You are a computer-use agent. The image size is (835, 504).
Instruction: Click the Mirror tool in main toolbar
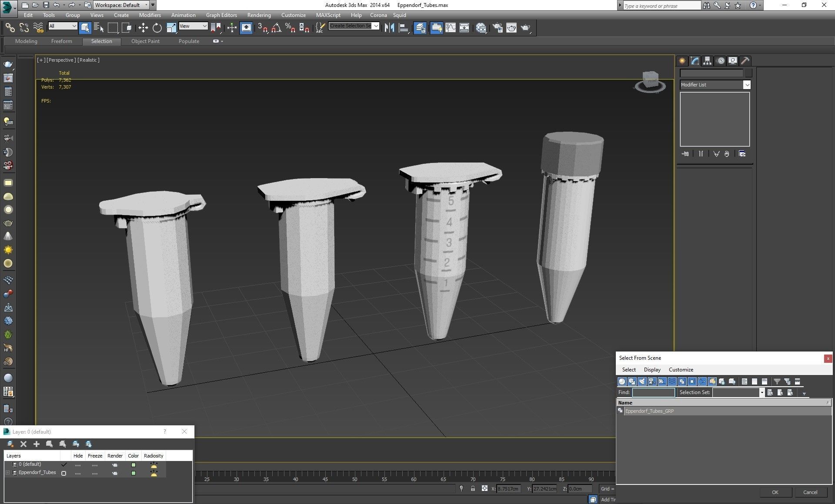pyautogui.click(x=389, y=28)
